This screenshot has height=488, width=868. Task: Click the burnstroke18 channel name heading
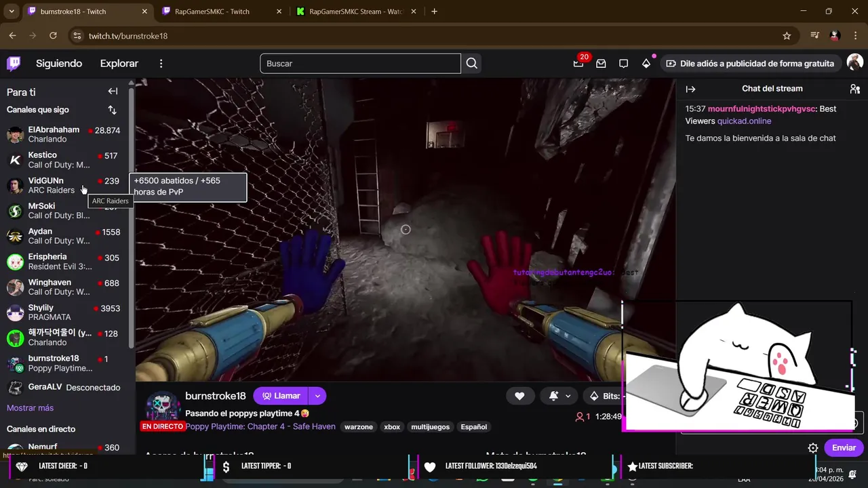tap(216, 396)
